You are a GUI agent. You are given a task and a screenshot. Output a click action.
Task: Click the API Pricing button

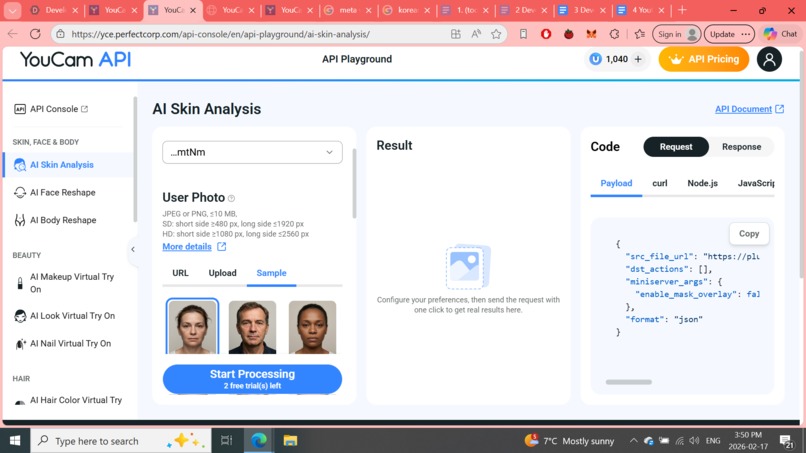pos(703,59)
